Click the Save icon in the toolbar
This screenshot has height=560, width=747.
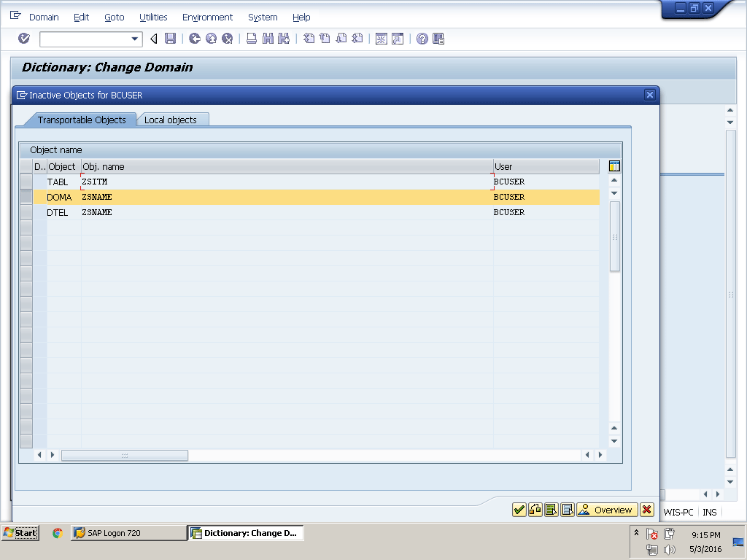[170, 39]
